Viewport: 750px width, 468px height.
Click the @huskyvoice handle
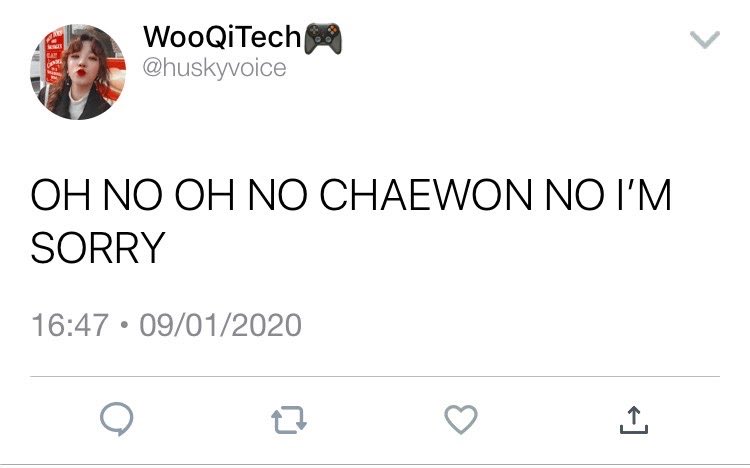pyautogui.click(x=214, y=67)
